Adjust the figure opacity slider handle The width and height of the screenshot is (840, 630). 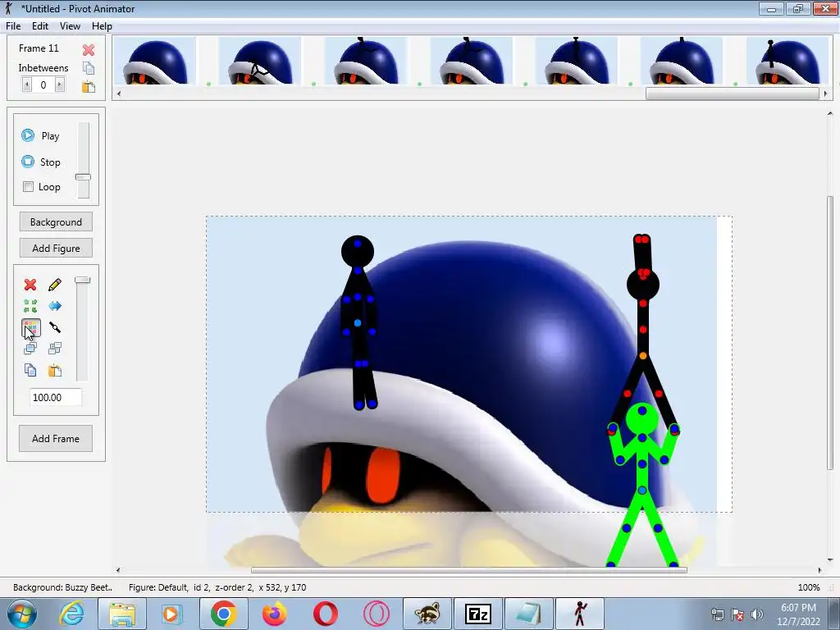pos(83,280)
